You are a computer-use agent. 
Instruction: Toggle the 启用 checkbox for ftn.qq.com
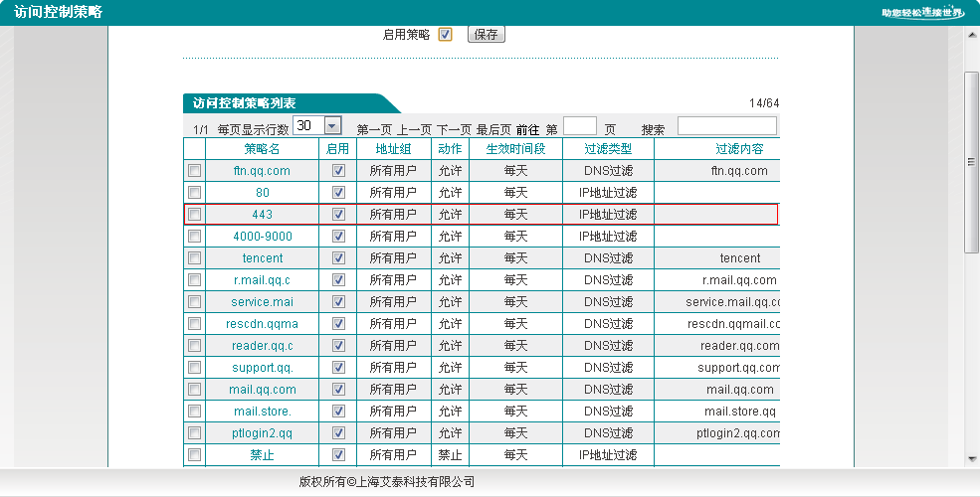[x=338, y=170]
